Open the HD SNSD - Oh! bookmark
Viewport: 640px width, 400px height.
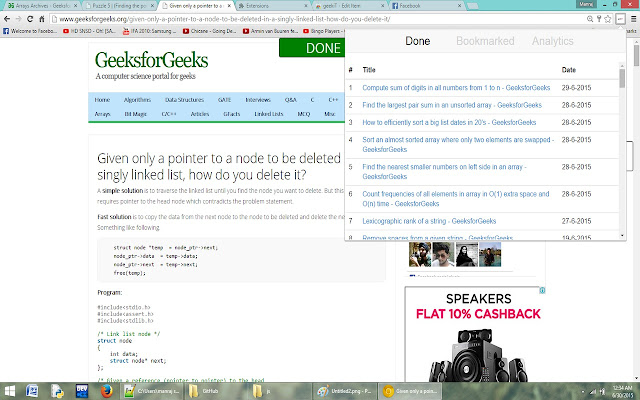(x=89, y=31)
